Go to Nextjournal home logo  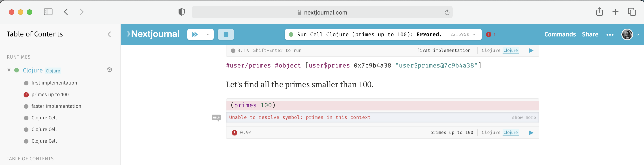(x=153, y=34)
